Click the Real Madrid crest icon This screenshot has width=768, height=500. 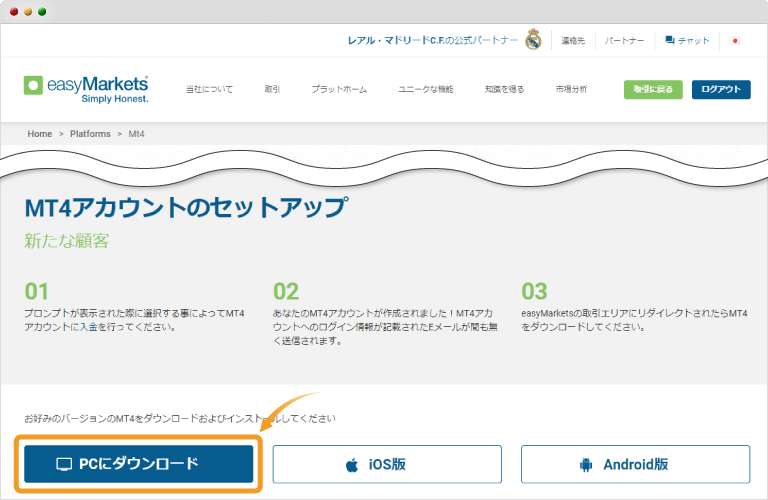[533, 40]
